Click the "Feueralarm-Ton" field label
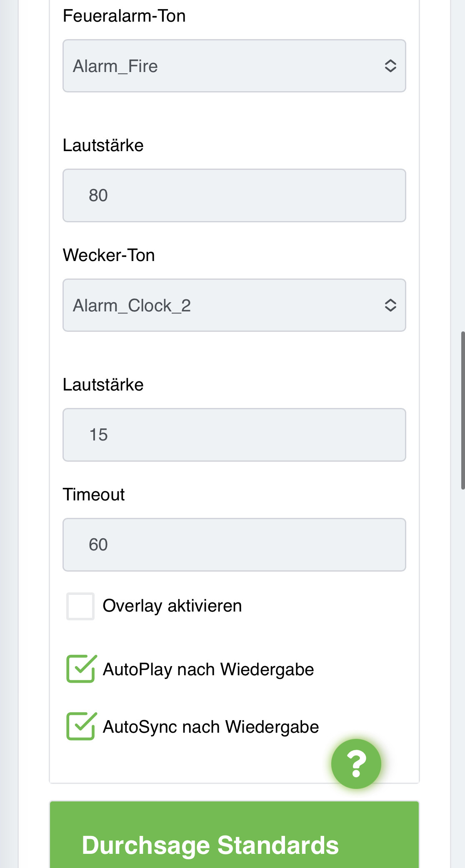This screenshot has width=465, height=868. pos(124,16)
